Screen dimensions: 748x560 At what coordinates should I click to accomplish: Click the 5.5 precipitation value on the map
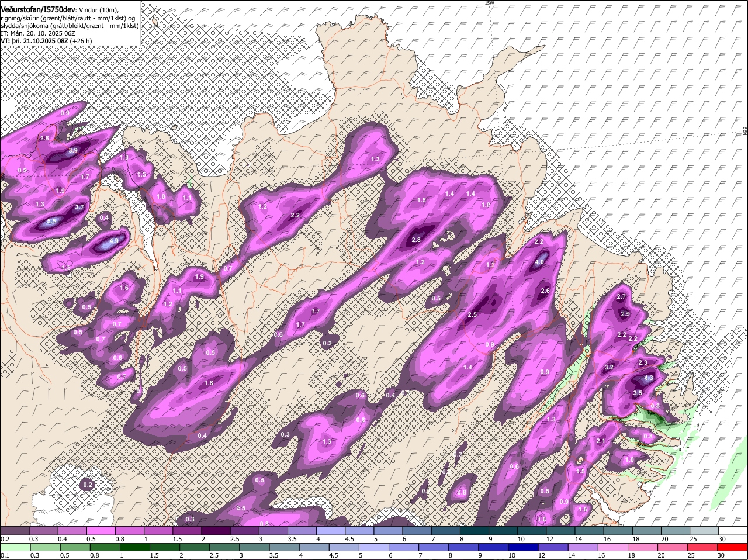pyautogui.click(x=51, y=221)
